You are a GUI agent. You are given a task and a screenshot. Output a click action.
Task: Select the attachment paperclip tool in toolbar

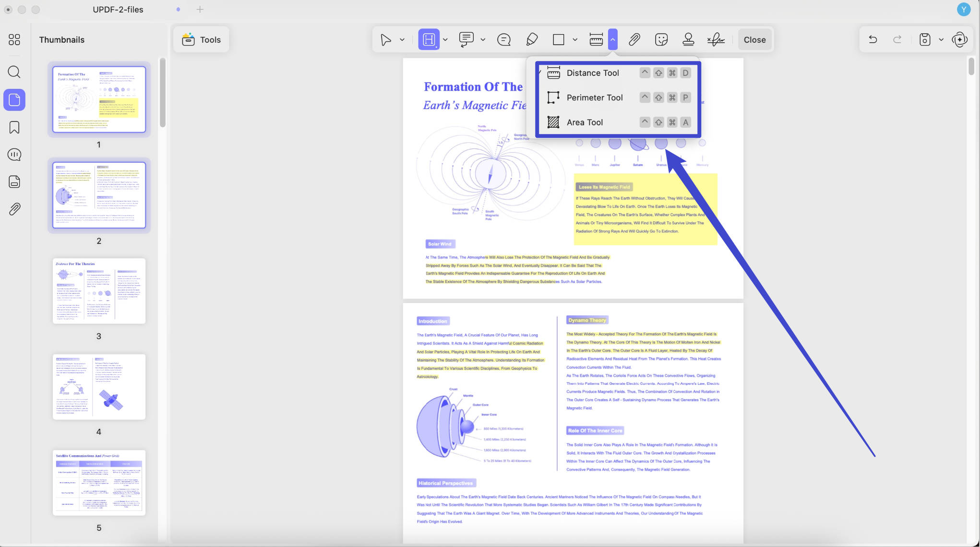tap(634, 39)
